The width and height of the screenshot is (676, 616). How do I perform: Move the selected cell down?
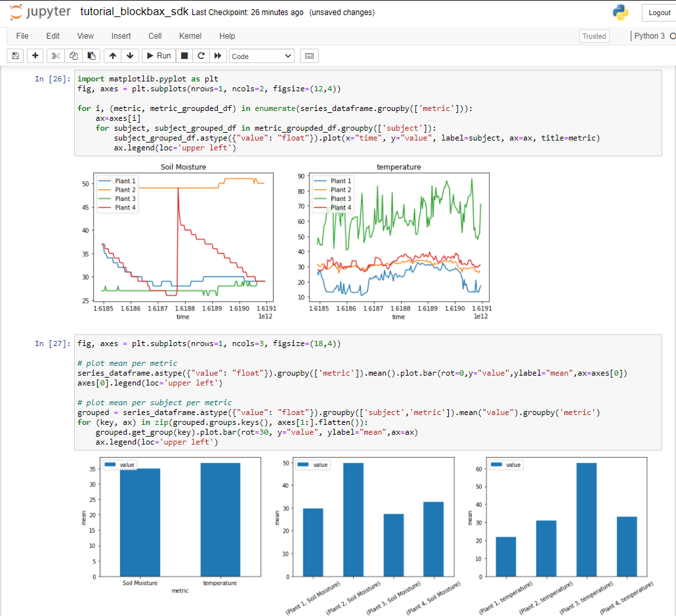(130, 55)
